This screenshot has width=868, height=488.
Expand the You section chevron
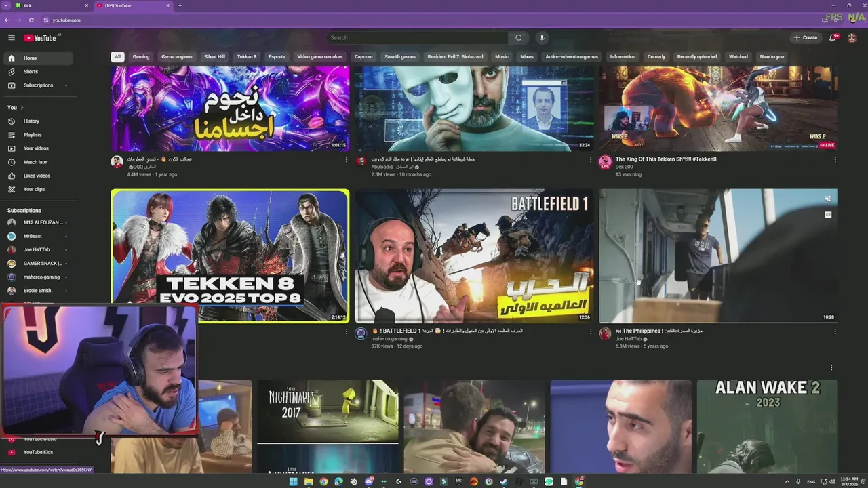click(x=22, y=108)
